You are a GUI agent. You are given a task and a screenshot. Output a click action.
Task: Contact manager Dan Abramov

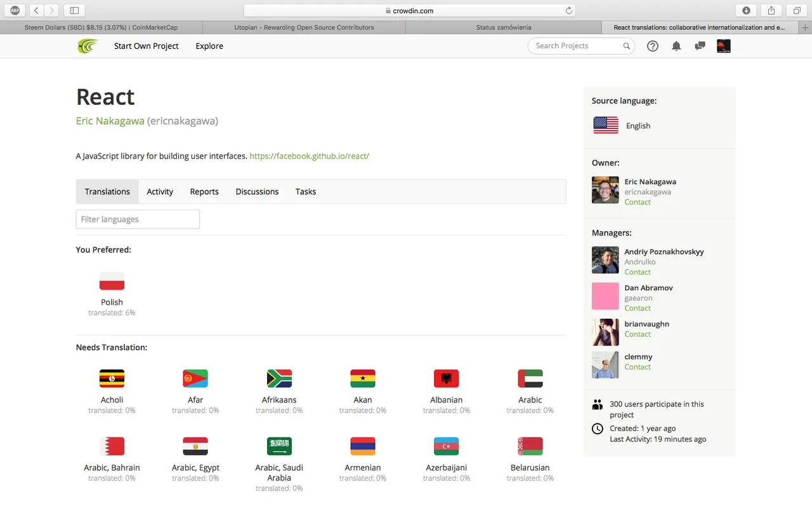(638, 308)
